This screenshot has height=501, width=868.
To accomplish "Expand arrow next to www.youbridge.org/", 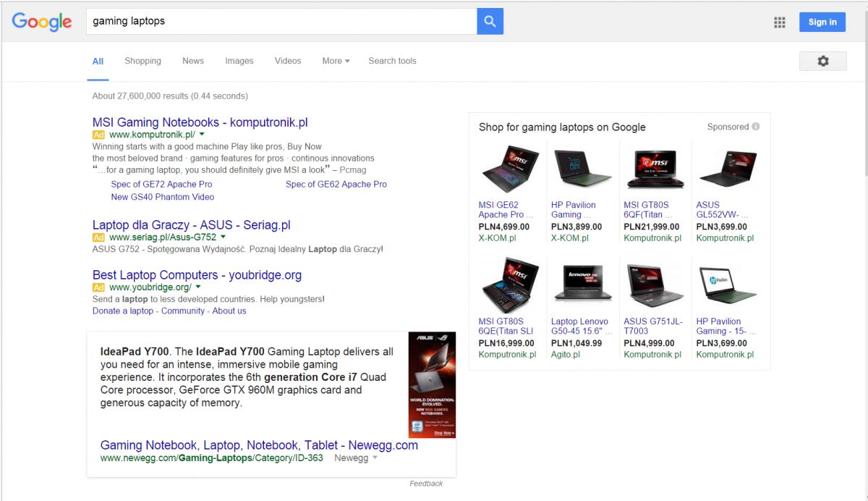I will 198,287.
